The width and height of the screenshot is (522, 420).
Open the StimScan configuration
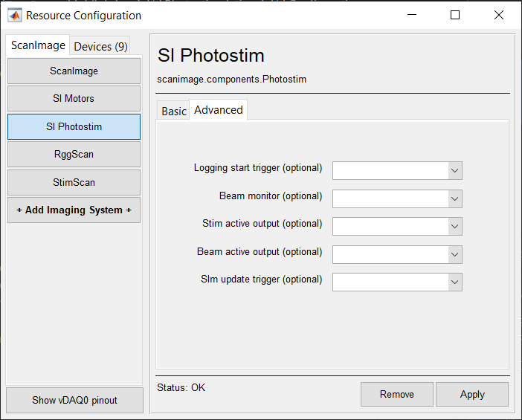[x=74, y=182]
